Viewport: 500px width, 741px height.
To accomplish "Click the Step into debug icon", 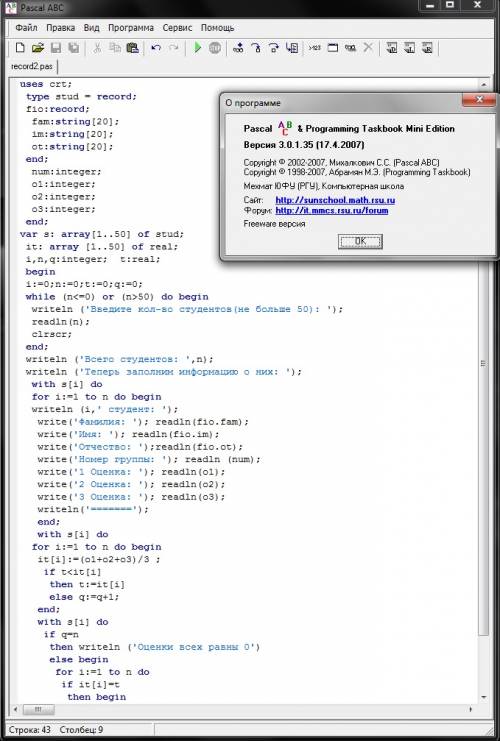I will click(x=256, y=48).
